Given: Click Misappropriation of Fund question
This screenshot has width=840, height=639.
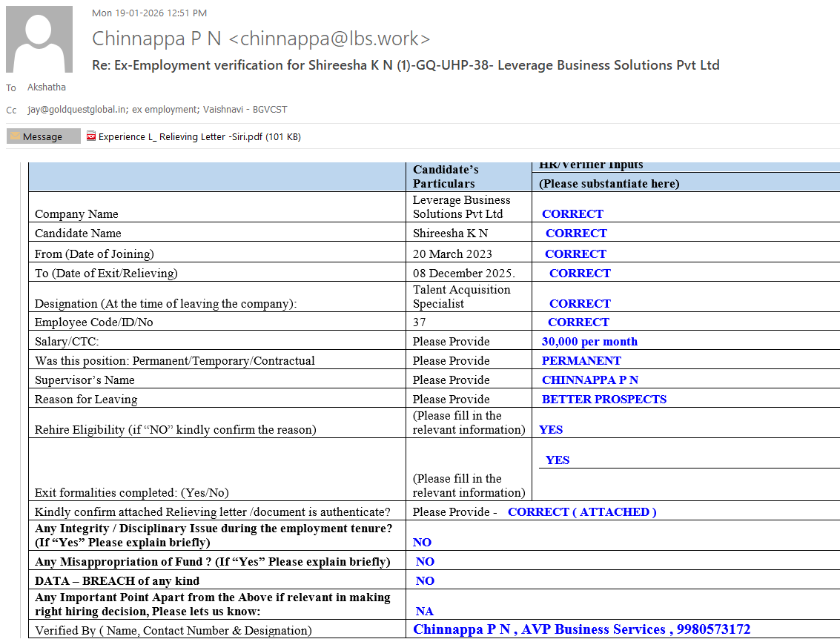Looking at the screenshot, I should [x=212, y=561].
